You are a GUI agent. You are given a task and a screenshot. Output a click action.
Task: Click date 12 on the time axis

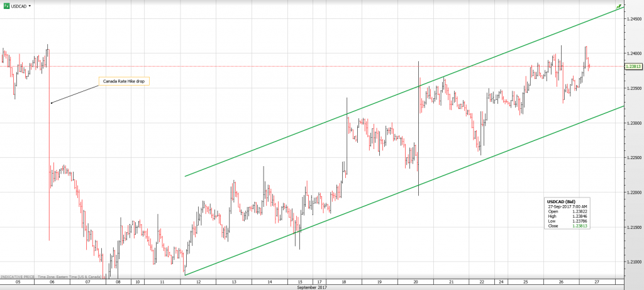[x=197, y=282]
